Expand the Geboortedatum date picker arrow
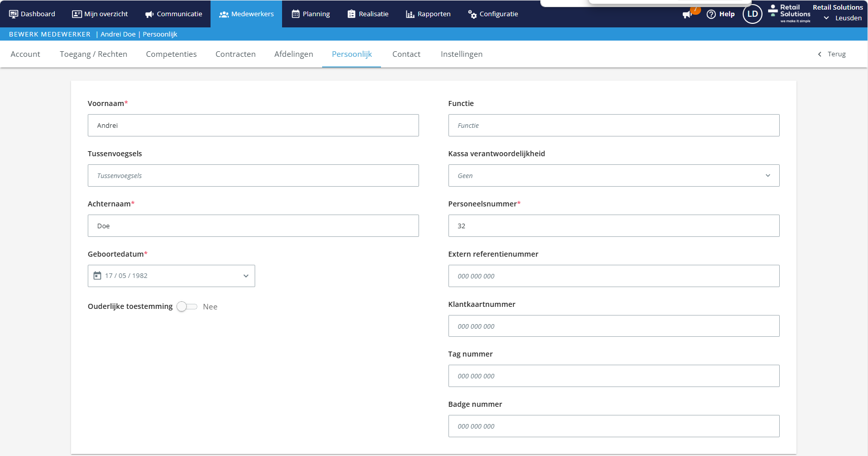Screen dimensions: 868x456 point(246,276)
